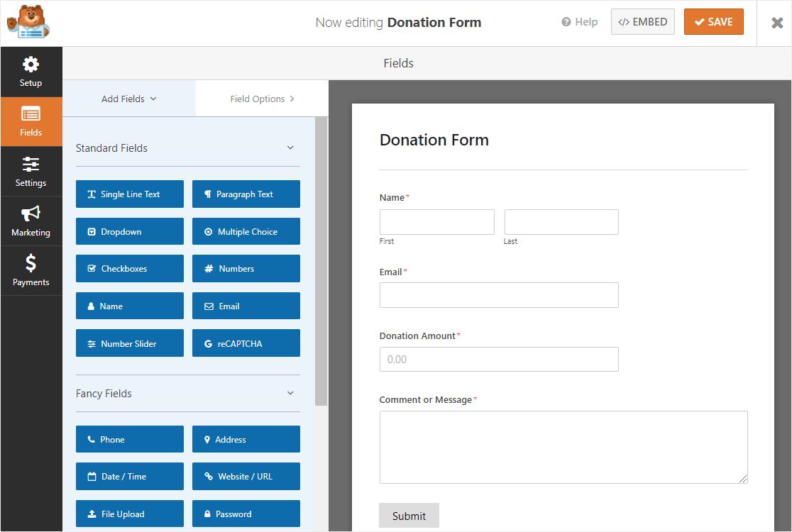Click the 'Now editing Donation Form' title
Image resolution: width=792 pixels, height=532 pixels.
[398, 23]
